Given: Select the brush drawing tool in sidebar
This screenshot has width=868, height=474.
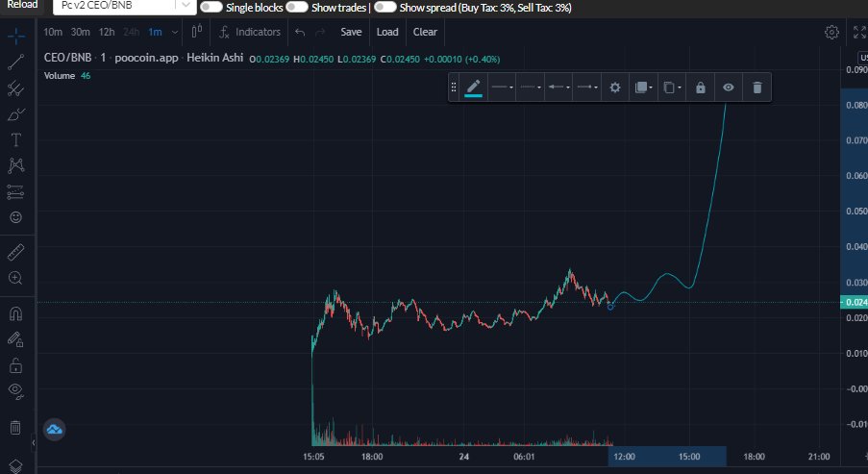Looking at the screenshot, I should point(16,114).
